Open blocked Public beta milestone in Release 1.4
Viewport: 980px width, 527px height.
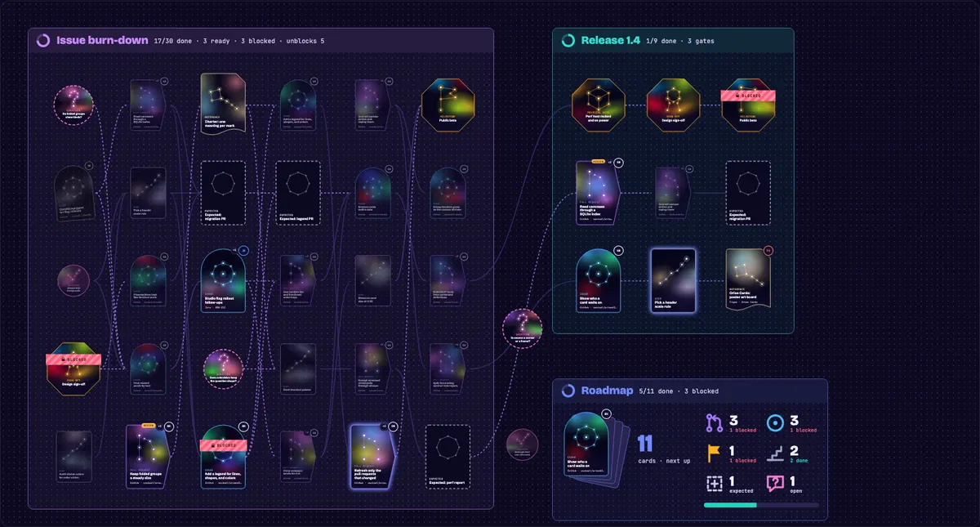click(747, 106)
